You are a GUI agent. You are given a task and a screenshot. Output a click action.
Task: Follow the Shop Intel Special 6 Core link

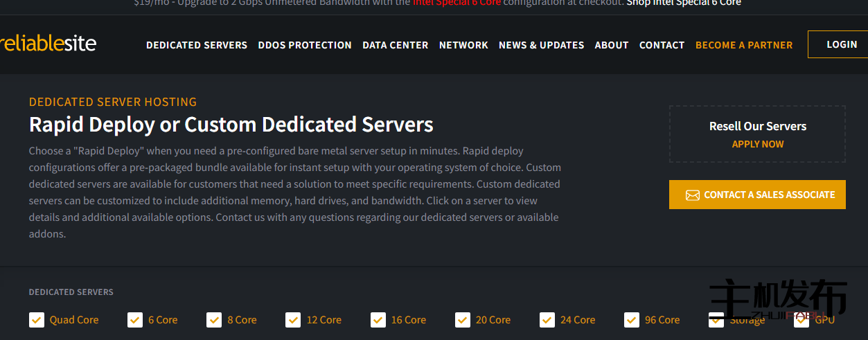tap(683, 3)
